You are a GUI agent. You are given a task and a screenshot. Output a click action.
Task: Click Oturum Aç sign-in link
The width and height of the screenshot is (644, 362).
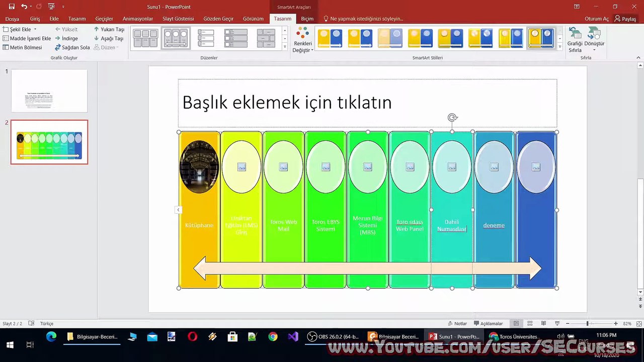(597, 19)
